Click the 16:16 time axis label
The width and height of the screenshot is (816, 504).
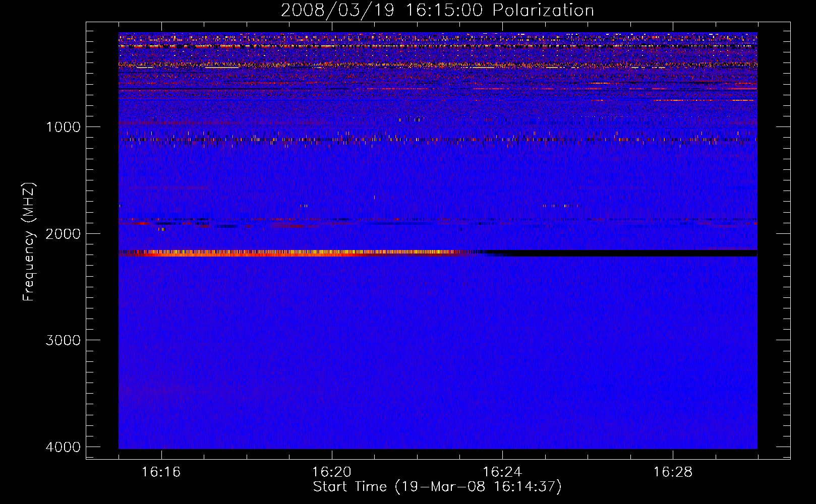tap(161, 472)
